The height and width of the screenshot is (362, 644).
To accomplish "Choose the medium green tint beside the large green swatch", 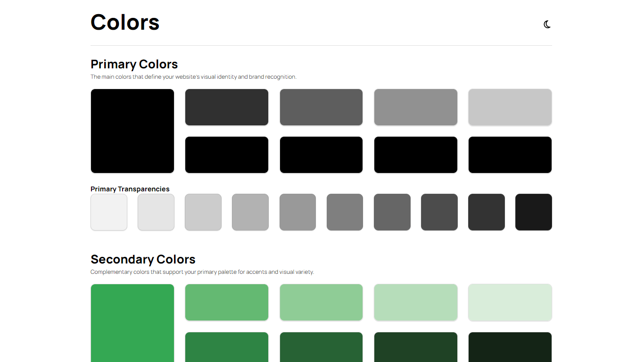I will 227,303.
